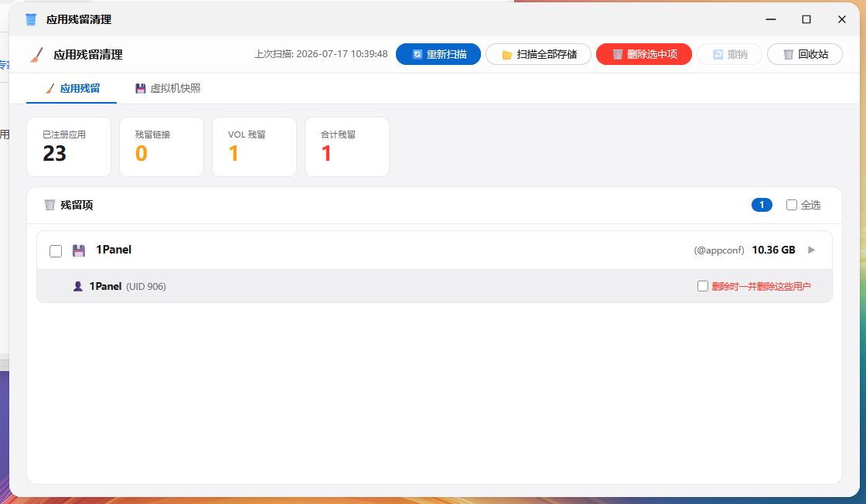866x504 pixels.
Task: Click the blue count badge showing 1
Action: (762, 205)
